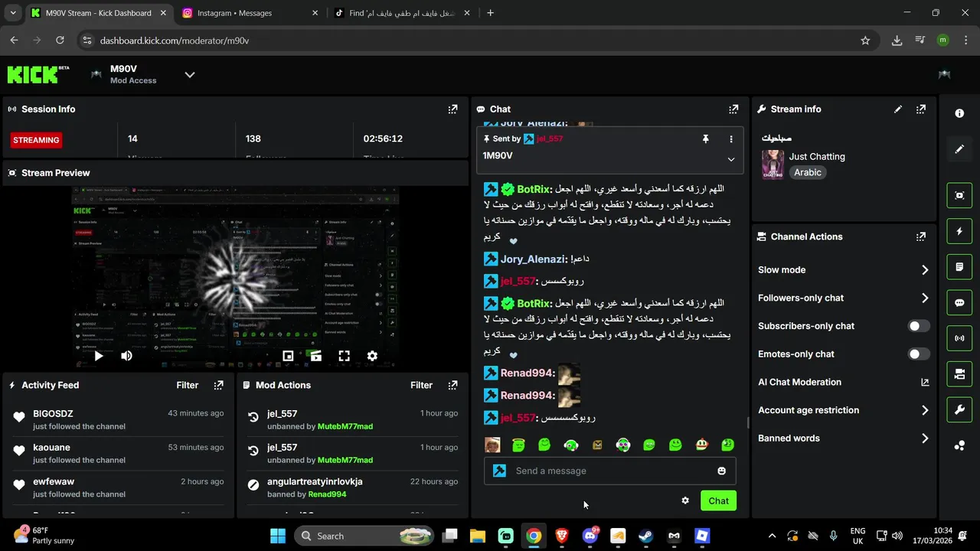
Task: Click the pencil edit-layout icon in right sidebar
Action: (959, 149)
